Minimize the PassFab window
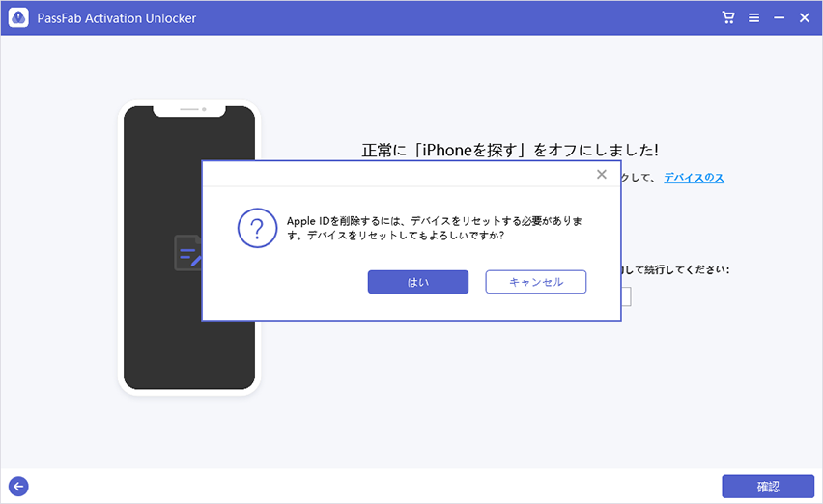The height and width of the screenshot is (504, 823). point(779,17)
